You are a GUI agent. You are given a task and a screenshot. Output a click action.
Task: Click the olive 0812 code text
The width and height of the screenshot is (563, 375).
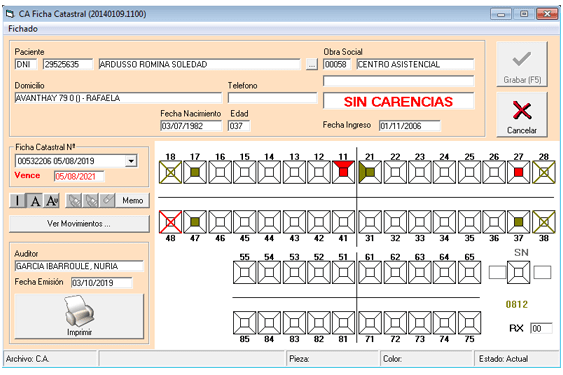click(517, 305)
